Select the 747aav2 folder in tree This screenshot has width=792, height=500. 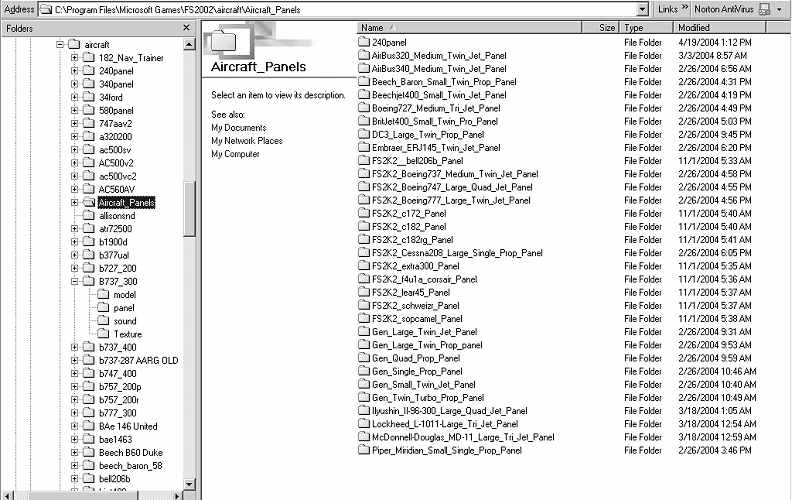[x=116, y=123]
